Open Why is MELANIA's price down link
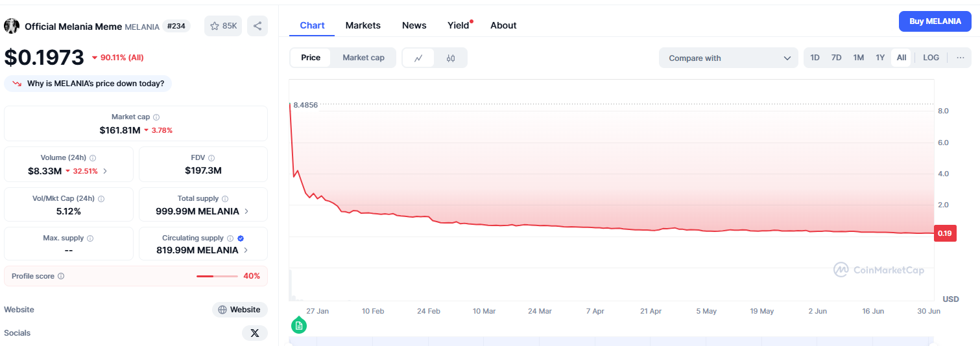Screen dimensions: 980x346 pos(88,84)
